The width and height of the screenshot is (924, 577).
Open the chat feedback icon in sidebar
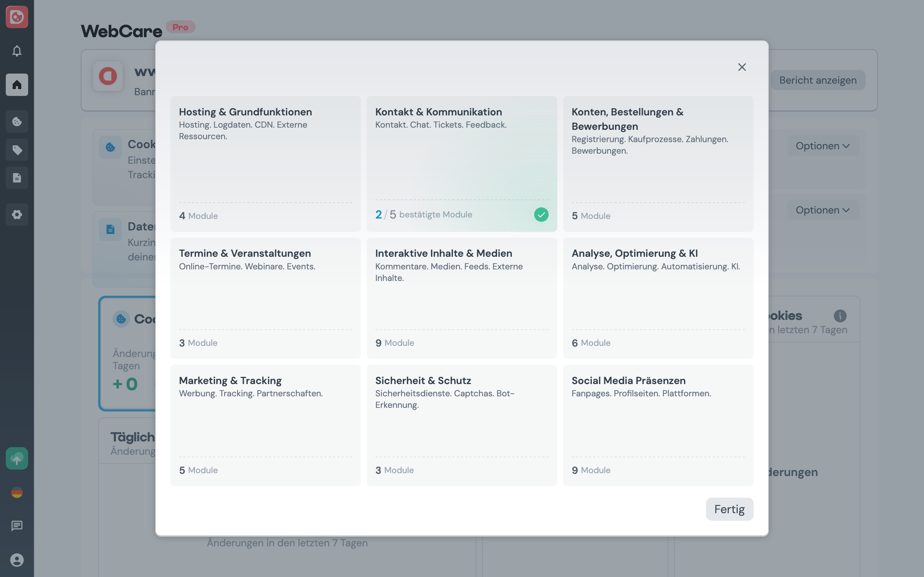pyautogui.click(x=17, y=526)
